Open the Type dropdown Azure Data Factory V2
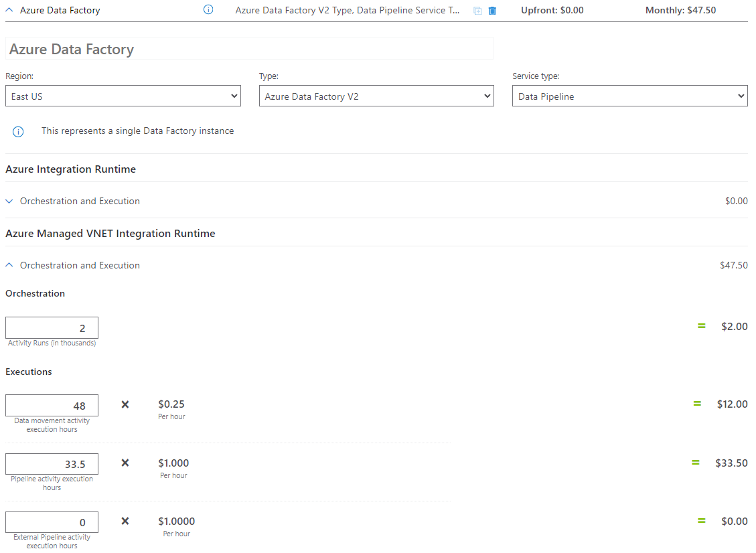 click(376, 96)
